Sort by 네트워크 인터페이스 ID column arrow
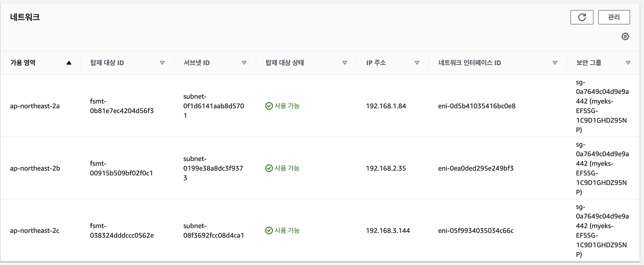Screen dimensions: 644x265 tap(555, 63)
